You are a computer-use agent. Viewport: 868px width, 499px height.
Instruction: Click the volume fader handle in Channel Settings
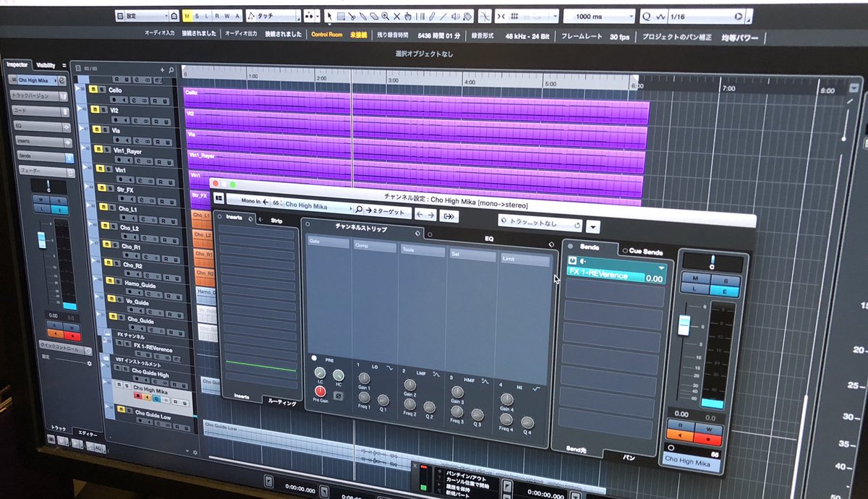pyautogui.click(x=684, y=326)
